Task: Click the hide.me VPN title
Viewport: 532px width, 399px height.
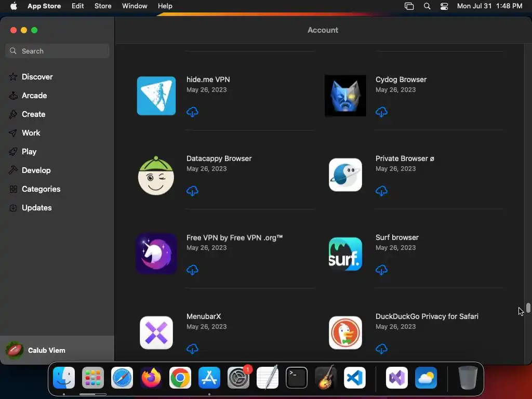Action: (x=208, y=79)
